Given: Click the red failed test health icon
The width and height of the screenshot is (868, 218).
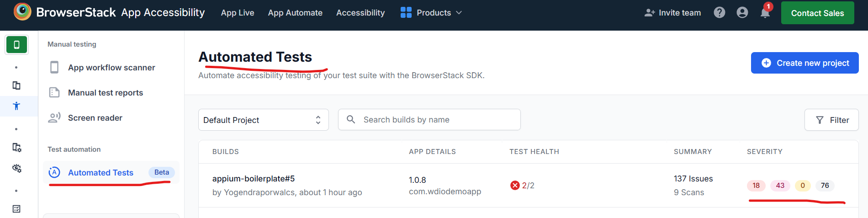Looking at the screenshot, I should tap(515, 185).
